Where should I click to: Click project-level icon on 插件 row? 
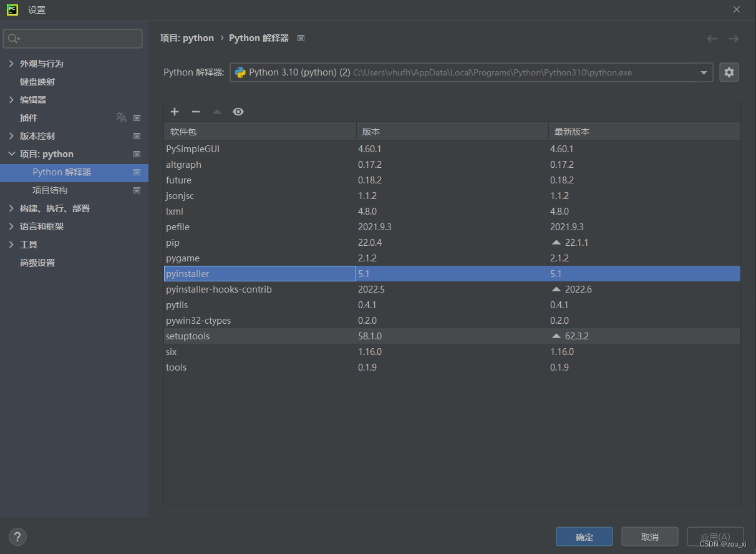click(137, 118)
